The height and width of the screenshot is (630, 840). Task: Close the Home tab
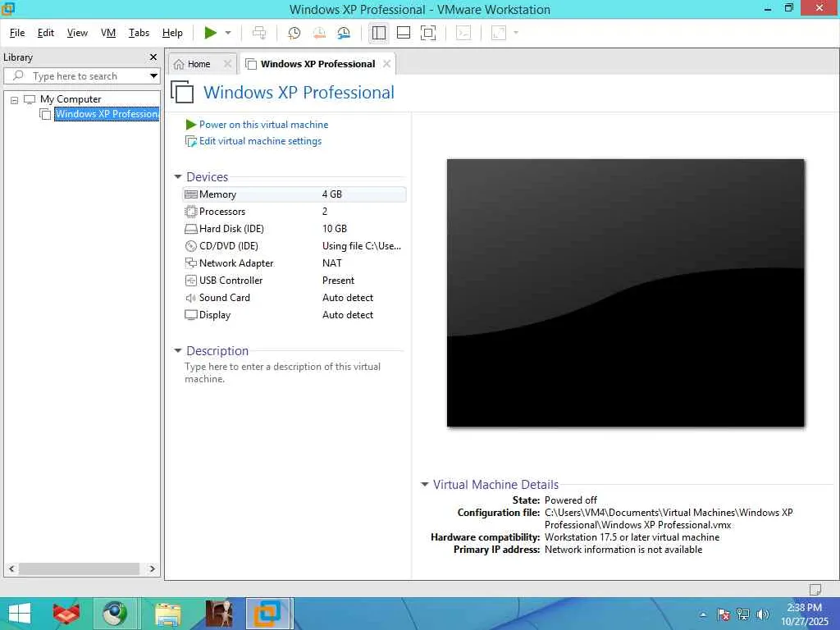coord(228,64)
